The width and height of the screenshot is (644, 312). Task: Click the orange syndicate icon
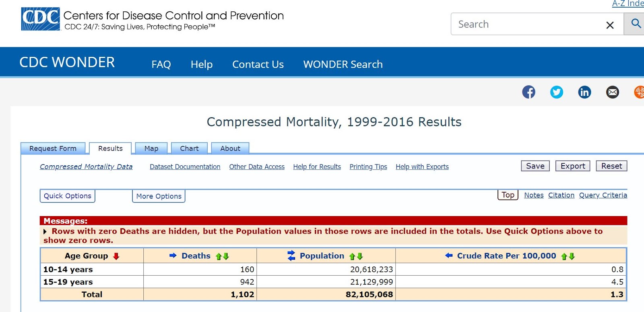[x=639, y=92]
